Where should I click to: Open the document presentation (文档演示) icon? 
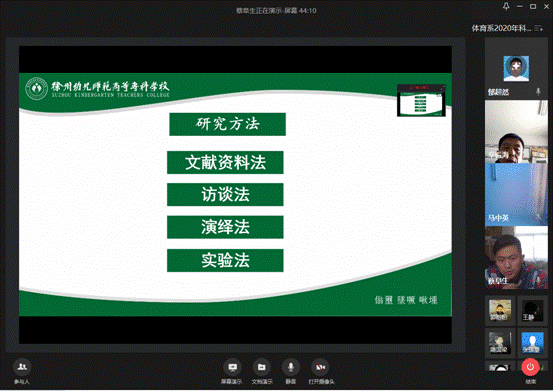[261, 367]
